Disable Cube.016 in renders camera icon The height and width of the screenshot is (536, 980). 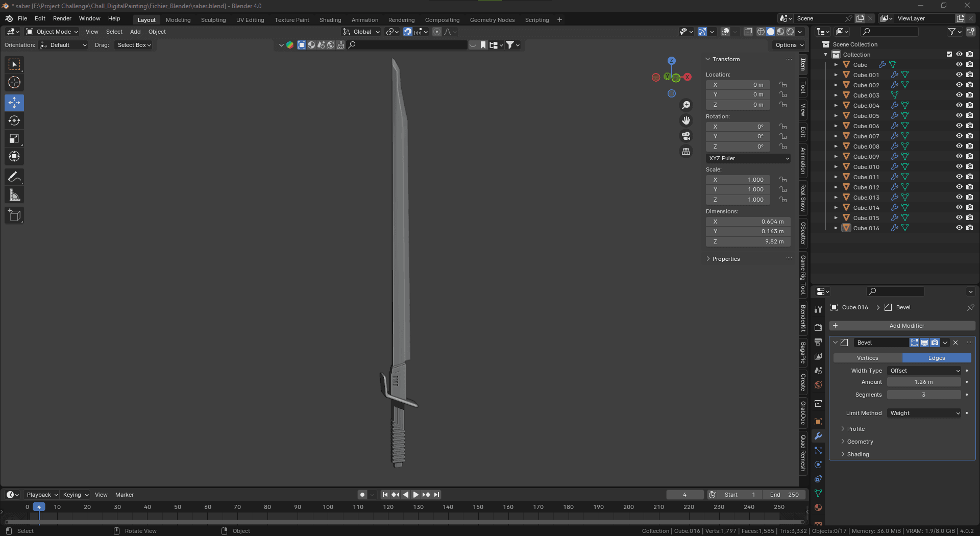[x=969, y=228]
